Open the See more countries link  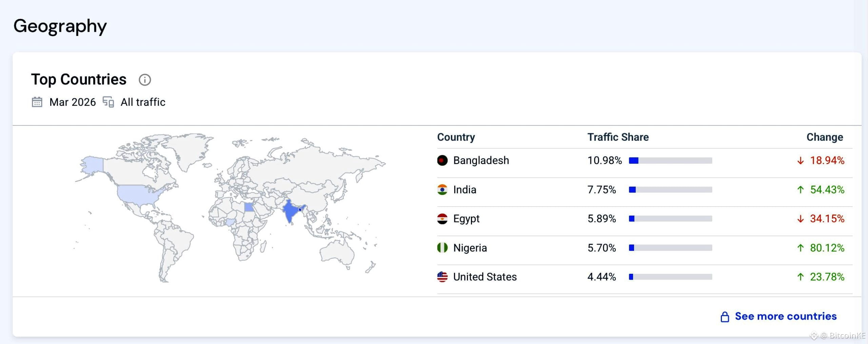785,316
